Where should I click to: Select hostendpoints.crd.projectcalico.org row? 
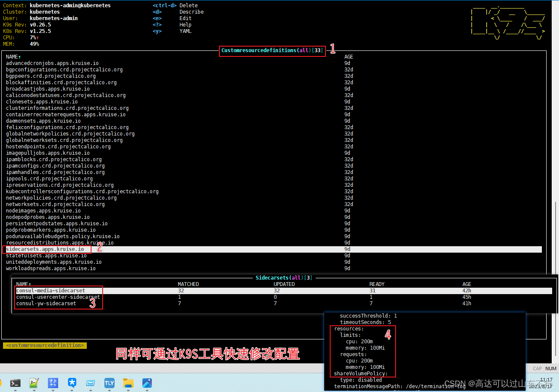tap(274, 147)
